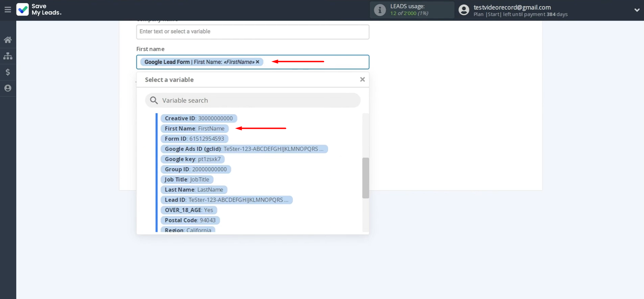Select the Form ID variable
This screenshot has width=644, height=299.
coord(194,139)
